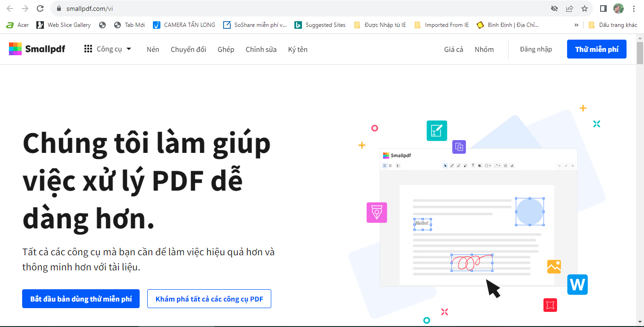Image resolution: width=644 pixels, height=327 pixels.
Task: Open the SoShare miễn phí bookmark
Action: click(x=255, y=25)
